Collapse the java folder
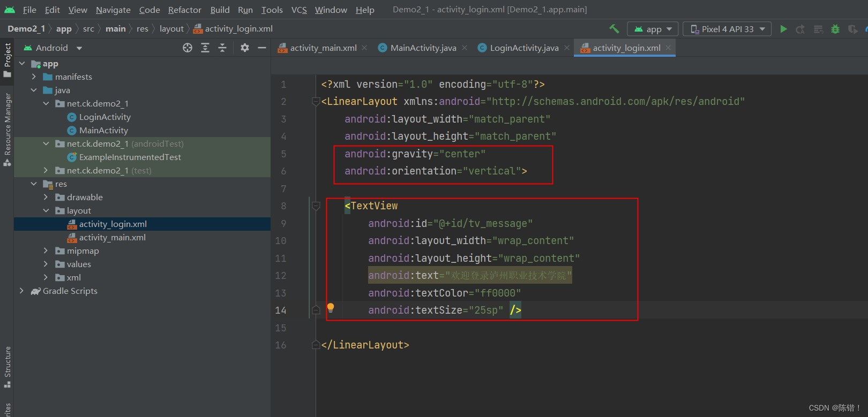868x417 pixels. pyautogui.click(x=34, y=90)
